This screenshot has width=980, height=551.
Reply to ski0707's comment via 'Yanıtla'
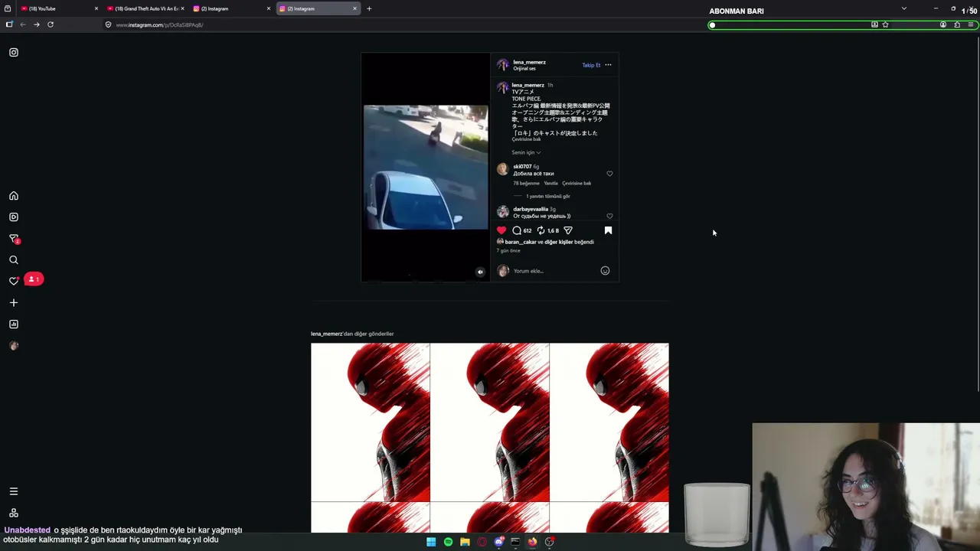(x=550, y=183)
